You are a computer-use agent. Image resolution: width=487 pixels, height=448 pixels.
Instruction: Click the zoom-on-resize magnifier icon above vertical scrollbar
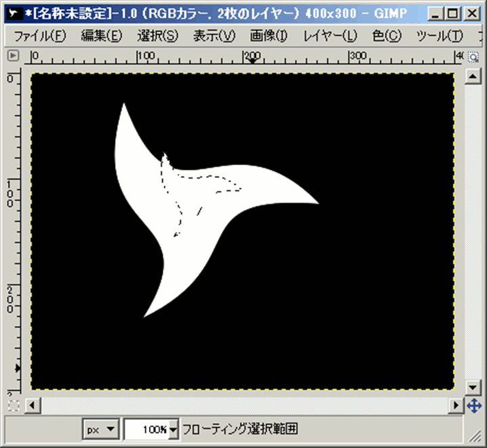pos(473,57)
